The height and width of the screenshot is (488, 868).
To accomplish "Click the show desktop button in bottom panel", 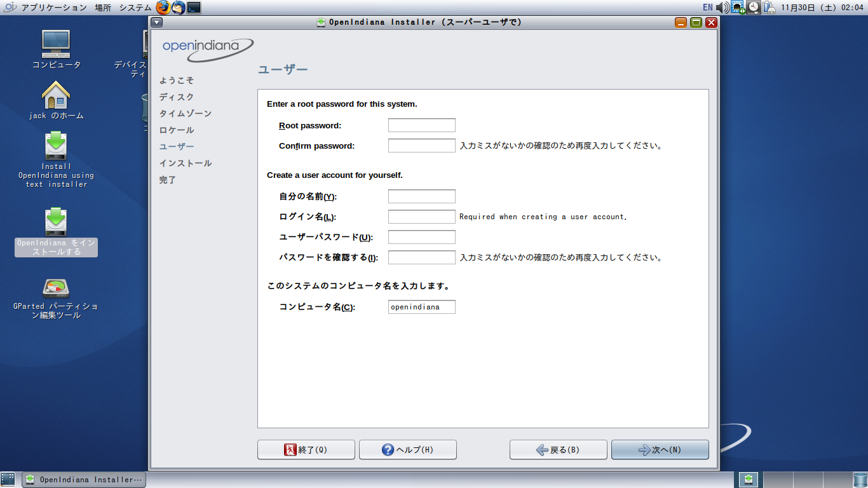I will (x=8, y=479).
